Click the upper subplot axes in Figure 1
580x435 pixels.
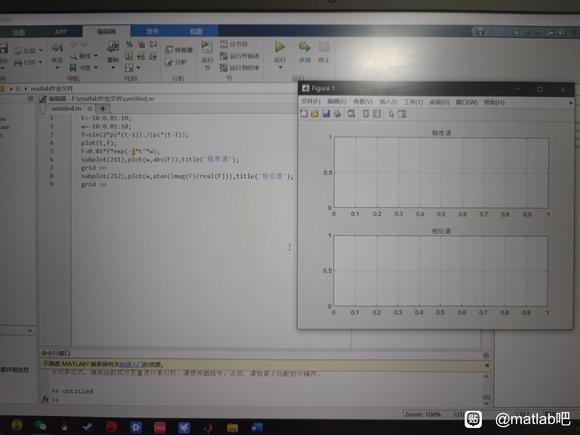coord(441,172)
